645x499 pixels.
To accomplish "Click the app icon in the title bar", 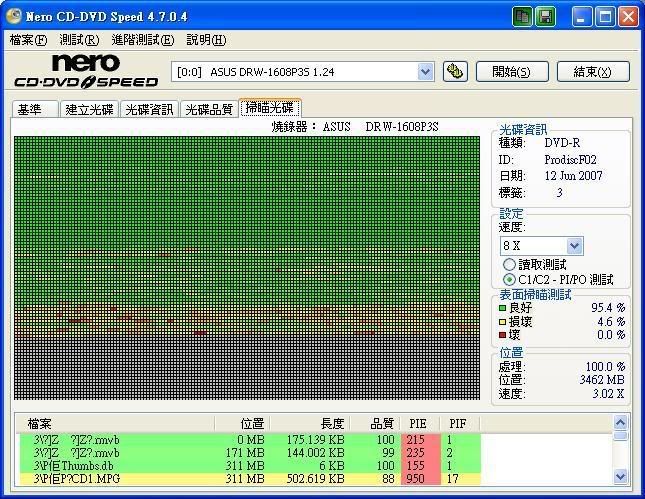I will (13, 17).
